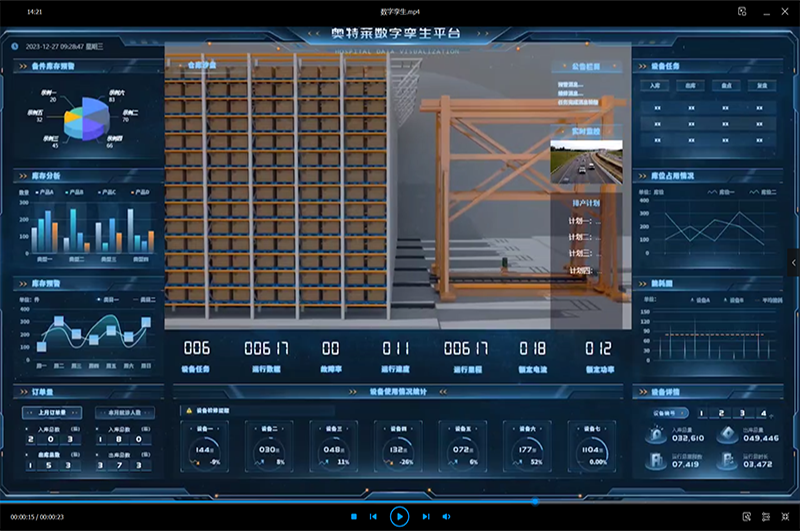Select device number 3 in 设备详情
This screenshot has width=800, height=531.
743,412
